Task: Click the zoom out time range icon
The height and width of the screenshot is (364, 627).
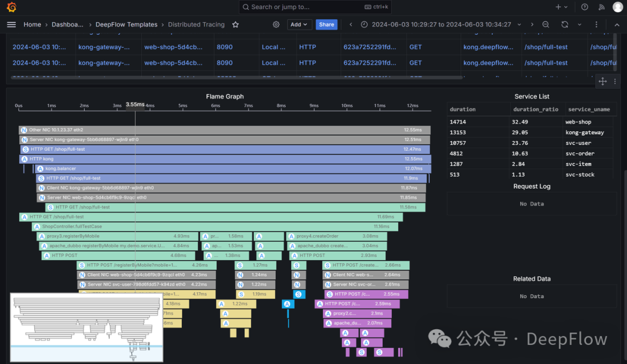Action: tap(546, 24)
